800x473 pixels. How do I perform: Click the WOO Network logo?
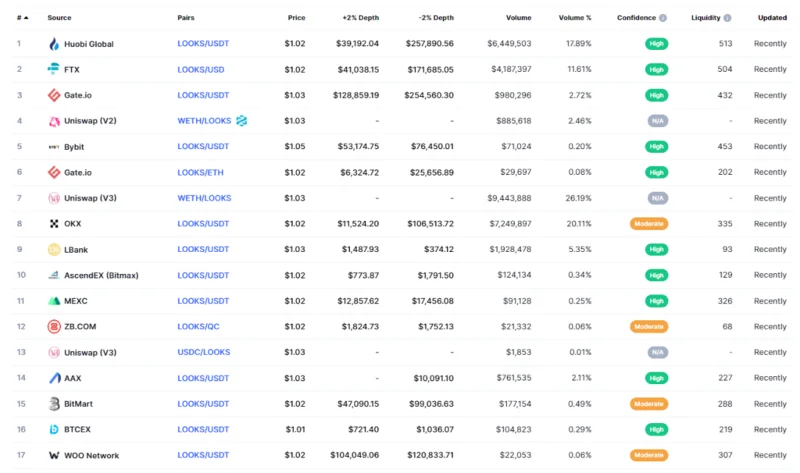(54, 455)
